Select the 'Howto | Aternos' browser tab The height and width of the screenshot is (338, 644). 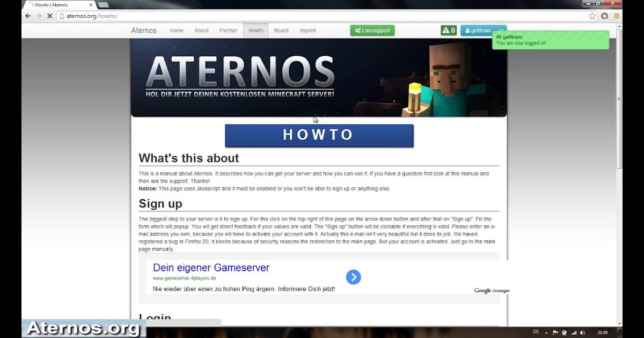coord(59,5)
